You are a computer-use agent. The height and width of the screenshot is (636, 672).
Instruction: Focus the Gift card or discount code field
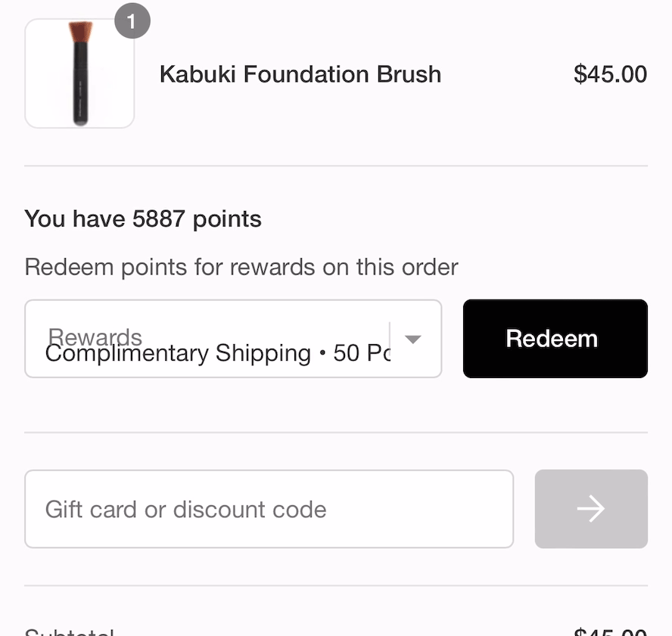269,509
